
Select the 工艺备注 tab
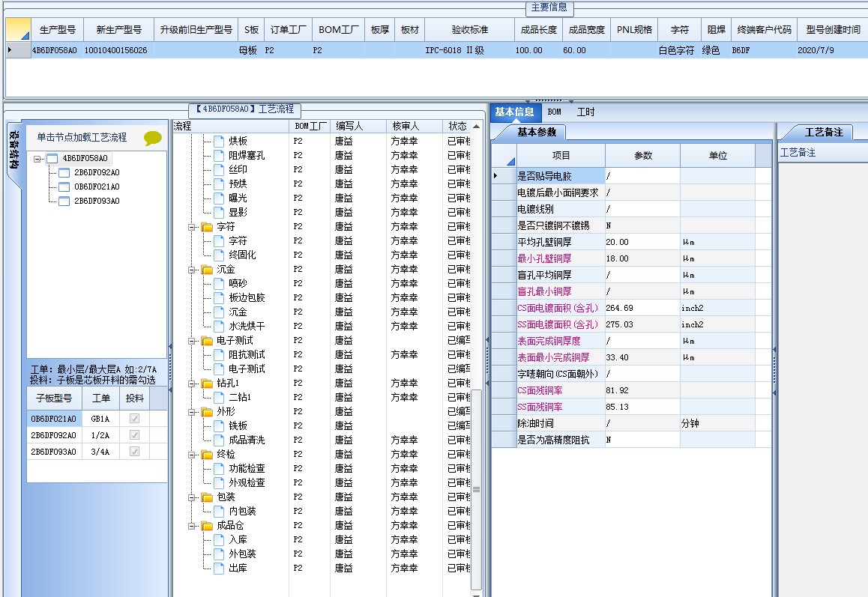click(x=823, y=133)
